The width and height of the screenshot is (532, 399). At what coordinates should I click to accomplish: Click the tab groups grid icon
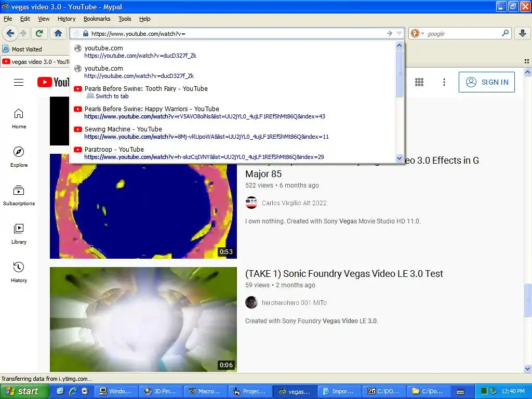click(x=527, y=61)
